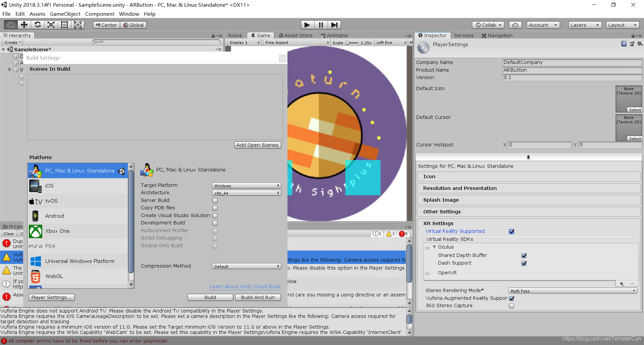
Task: Enable Copy PDB files checkbox
Action: (215, 208)
